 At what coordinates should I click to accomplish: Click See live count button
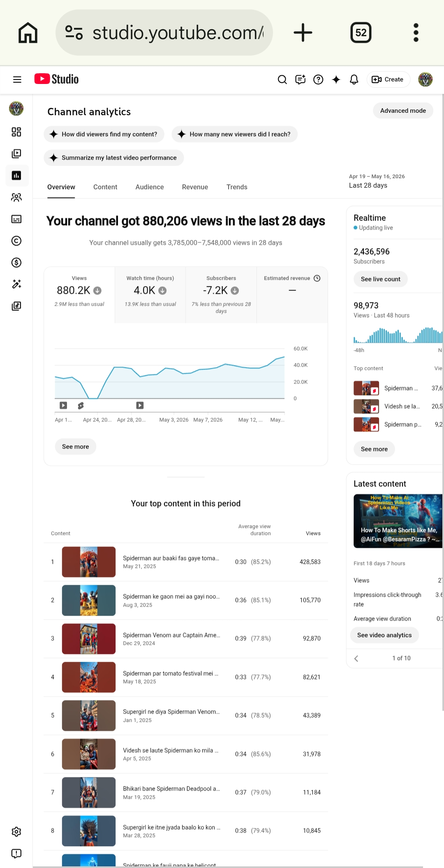tap(381, 279)
